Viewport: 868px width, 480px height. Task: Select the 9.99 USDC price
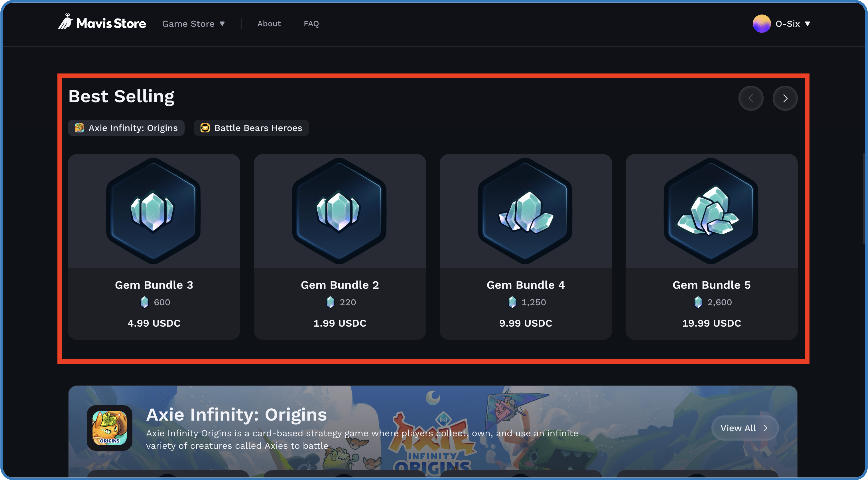click(x=526, y=323)
